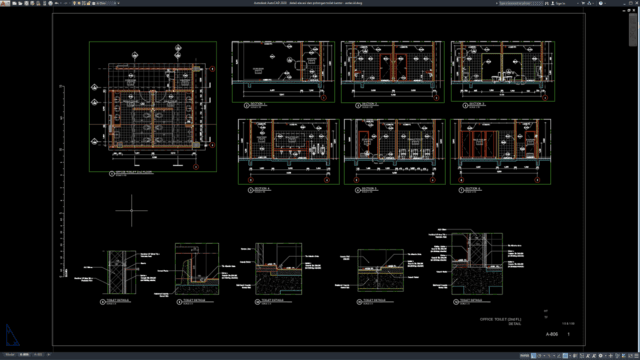Click the Redo arrow in Quick Access toolbar
The width and height of the screenshot is (640, 360).
point(66,3)
